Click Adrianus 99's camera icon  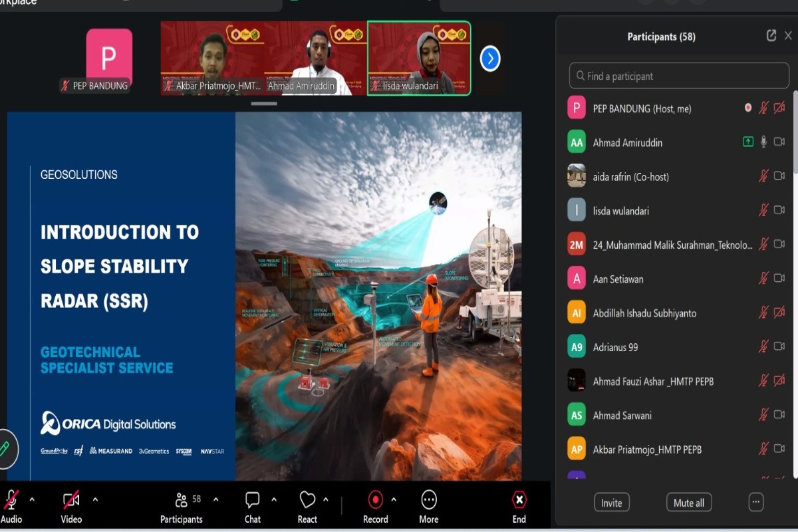(779, 346)
